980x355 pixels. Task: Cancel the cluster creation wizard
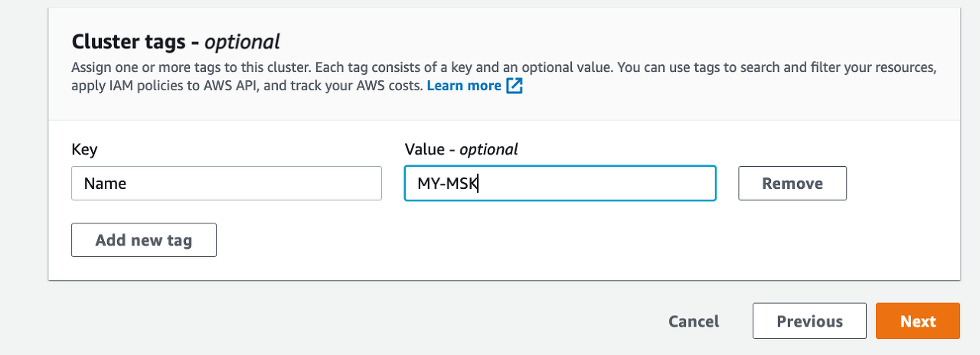click(x=694, y=321)
